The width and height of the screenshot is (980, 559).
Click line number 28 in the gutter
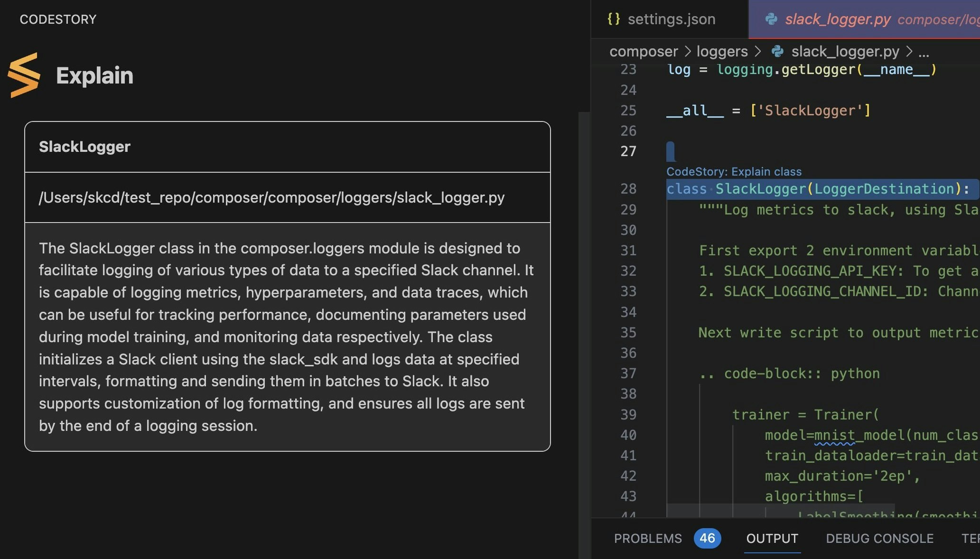pos(628,189)
